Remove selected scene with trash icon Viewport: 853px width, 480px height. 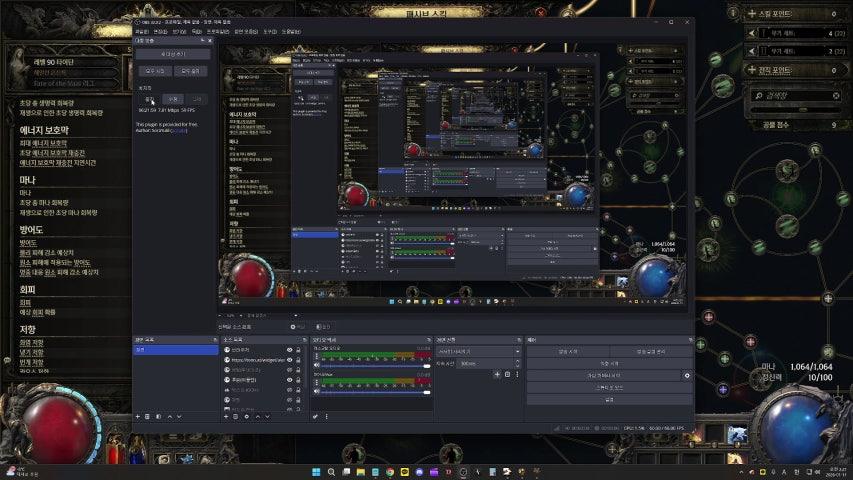point(148,416)
